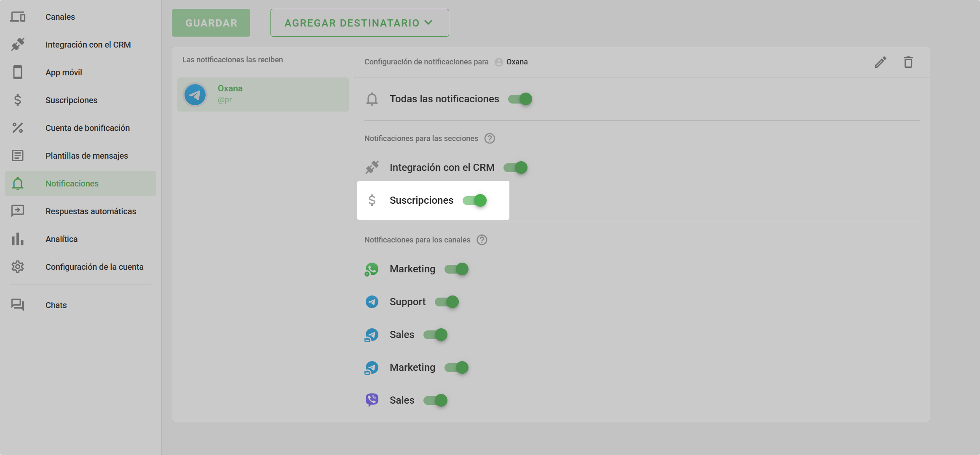The image size is (980, 455).
Task: Click the Respuestas automáticas reply icon
Action: click(x=18, y=211)
